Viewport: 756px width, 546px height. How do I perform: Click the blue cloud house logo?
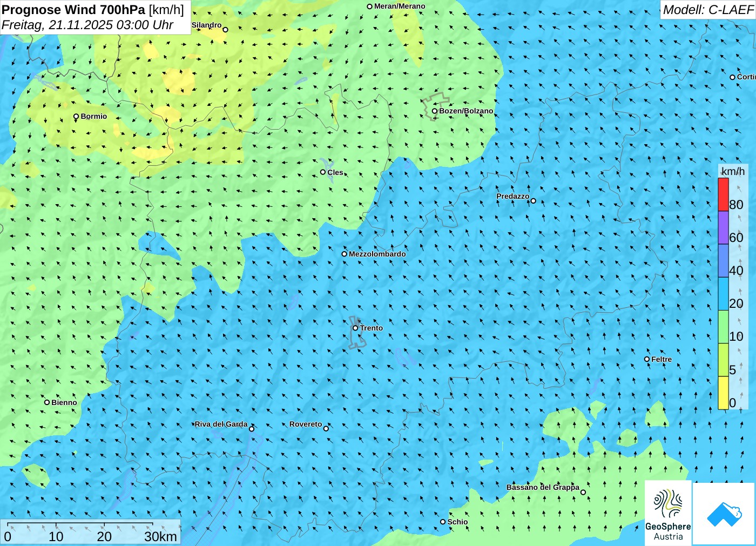724,514
